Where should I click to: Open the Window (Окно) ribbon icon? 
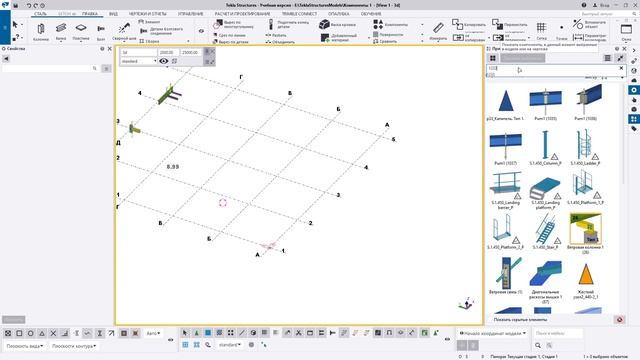point(626,29)
